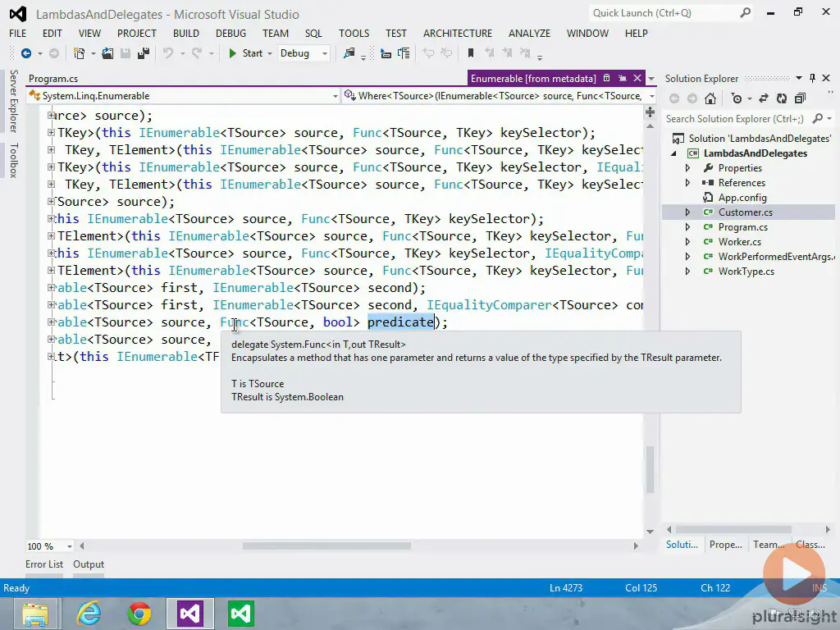
Task: Expand the Properties node in Solution Explorer
Action: click(x=688, y=168)
